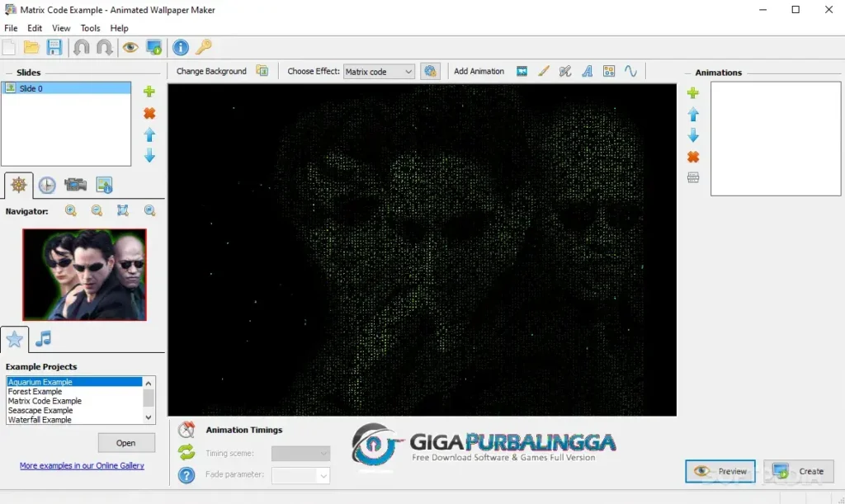The height and width of the screenshot is (504, 845).
Task: Move animation down in the Animations panel
Action: [693, 135]
